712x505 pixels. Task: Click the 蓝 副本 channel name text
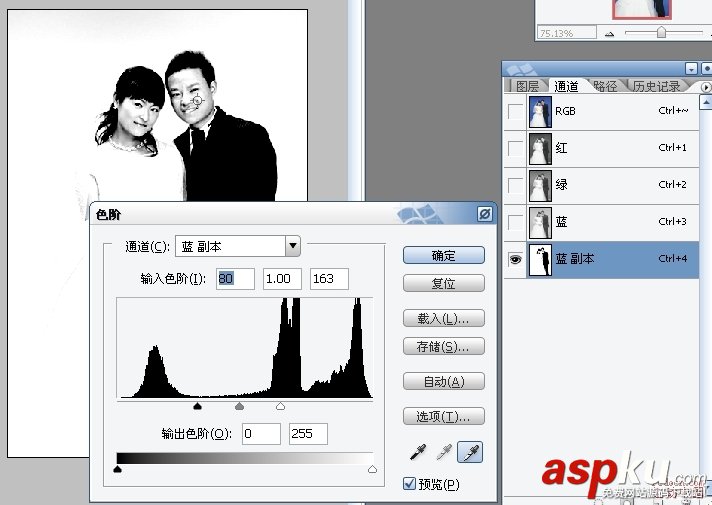[574, 259]
